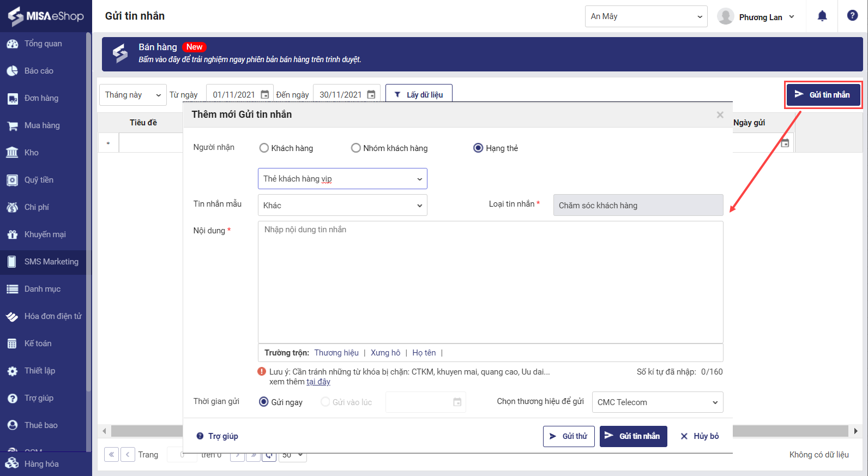Viewport: 868px width, 476px height.
Task: Click the Gửi thử button
Action: [569, 436]
